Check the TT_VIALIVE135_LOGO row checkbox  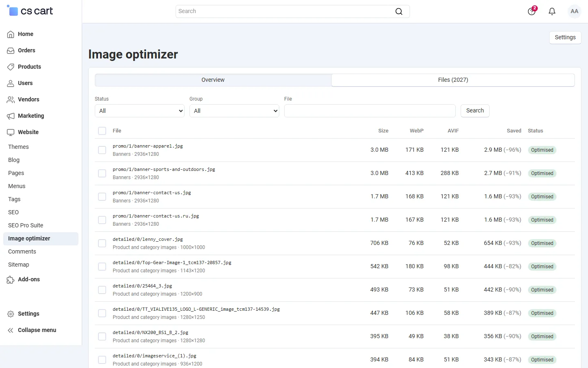pos(102,313)
